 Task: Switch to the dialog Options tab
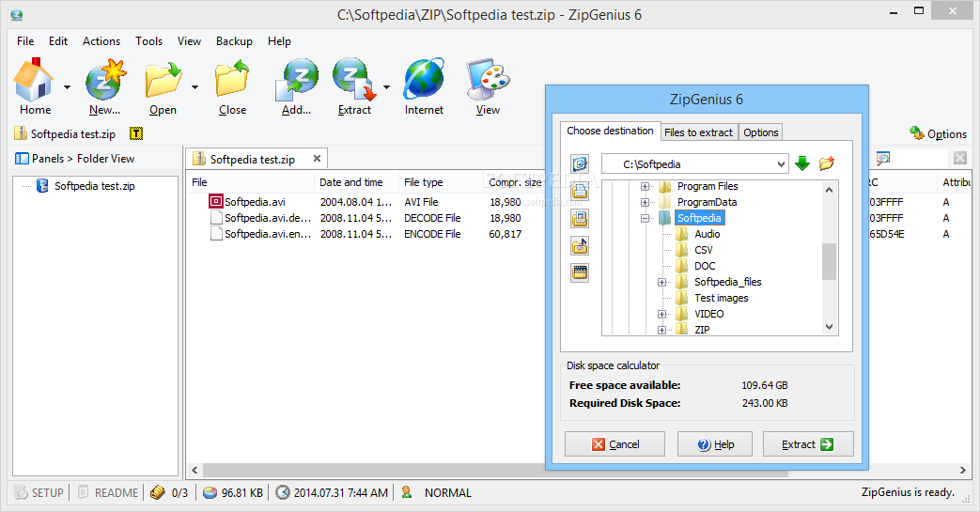point(761,132)
